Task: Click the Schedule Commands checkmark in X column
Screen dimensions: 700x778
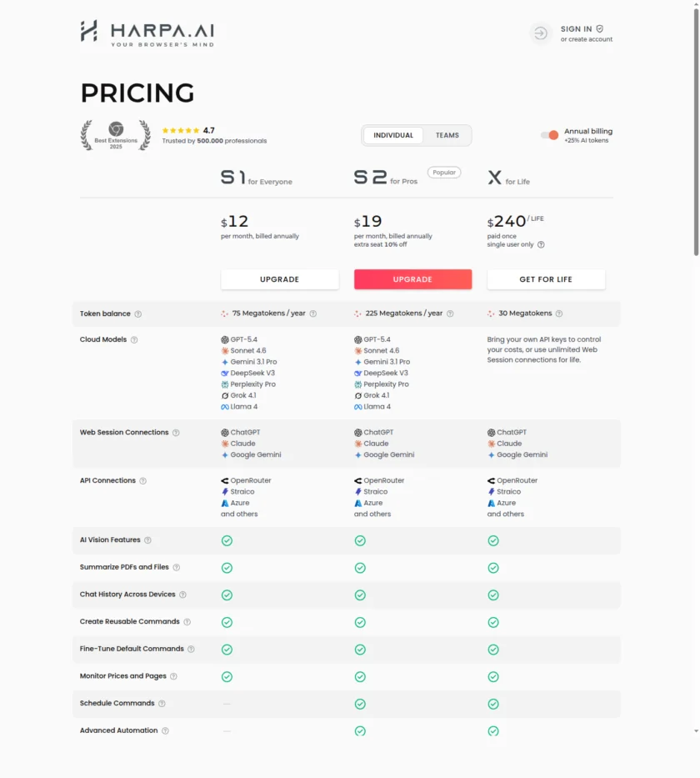Action: (x=493, y=703)
